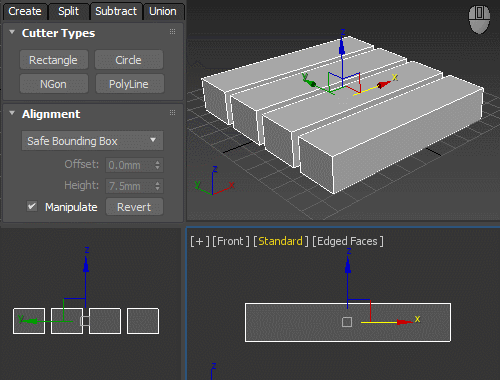Choose the PolyLine cutter type
Image resolution: width=500 pixels, height=380 pixels.
coord(130,84)
